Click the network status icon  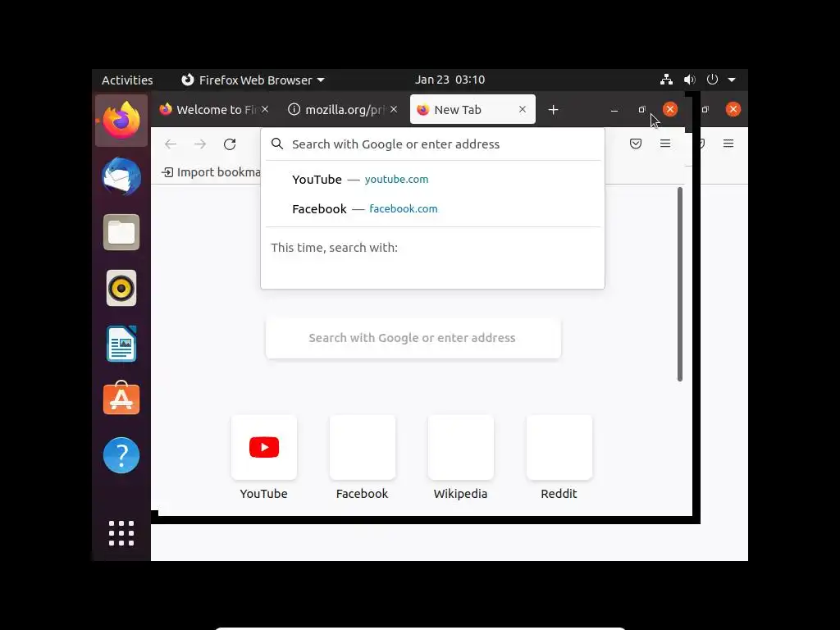pos(666,80)
